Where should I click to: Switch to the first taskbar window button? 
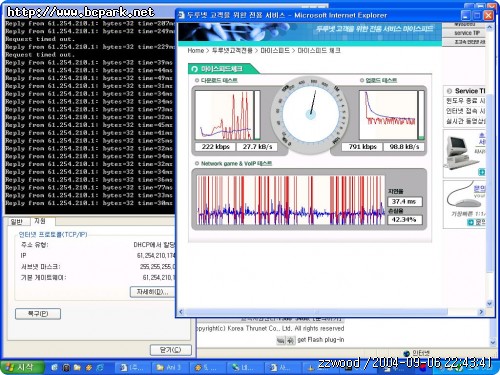click(x=133, y=368)
